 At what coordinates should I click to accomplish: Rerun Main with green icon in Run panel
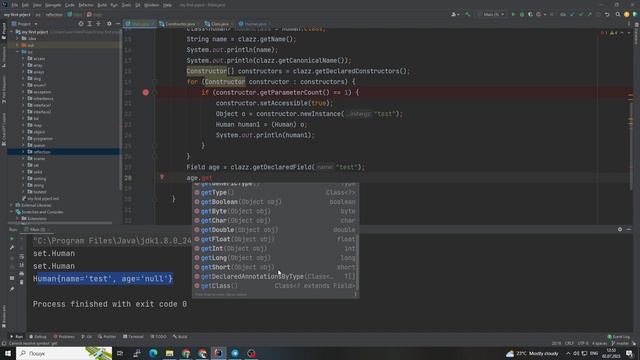click(x=12, y=239)
